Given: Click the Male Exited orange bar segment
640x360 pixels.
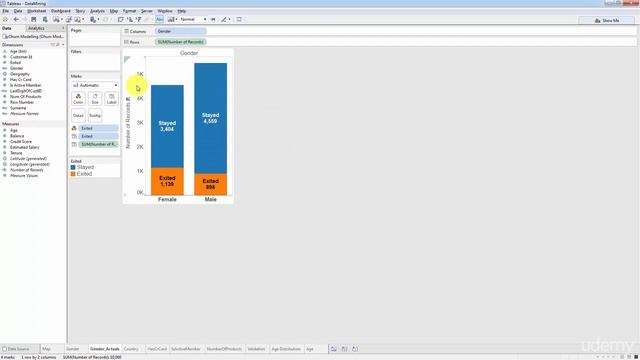Looking at the screenshot, I should [211, 184].
